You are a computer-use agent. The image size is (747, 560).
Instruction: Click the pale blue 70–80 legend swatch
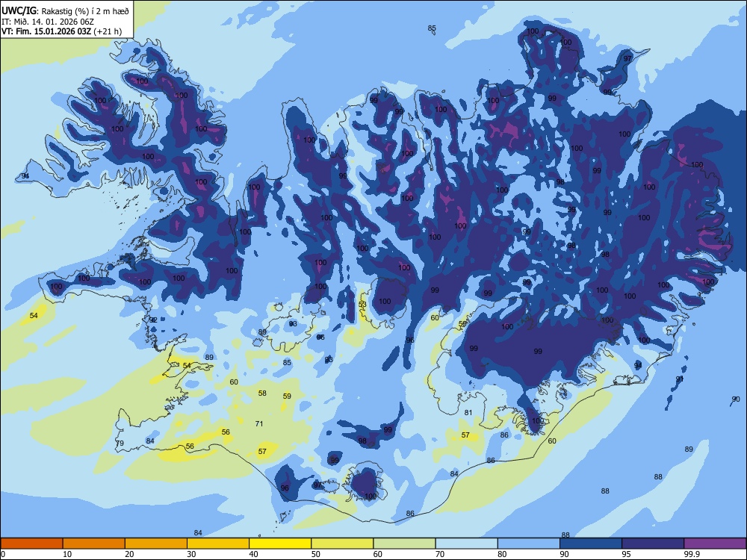467,544
